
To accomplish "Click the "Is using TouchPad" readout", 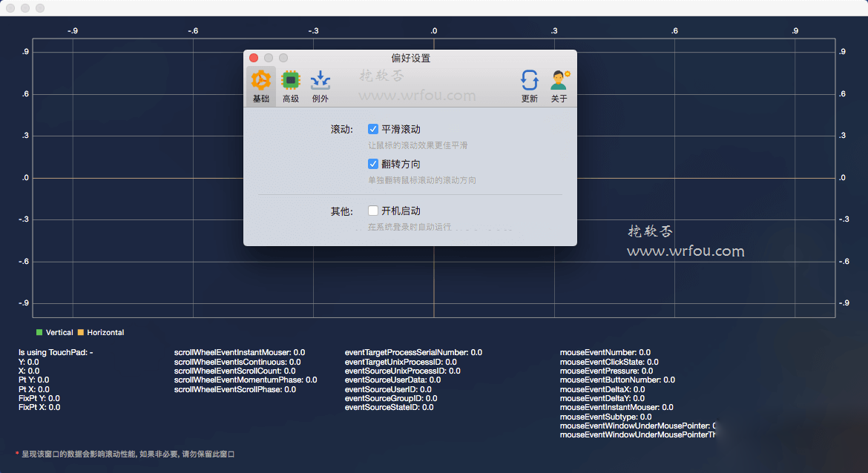I will point(56,352).
